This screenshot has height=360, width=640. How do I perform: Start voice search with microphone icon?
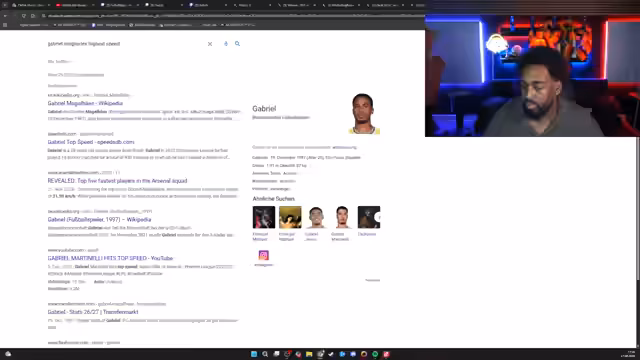pyautogui.click(x=226, y=44)
